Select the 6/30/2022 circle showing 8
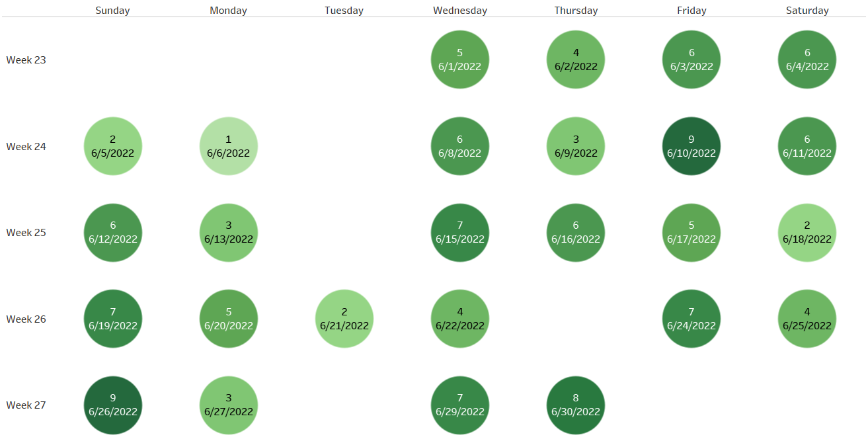Screen dimensions: 868x447 pos(576,405)
